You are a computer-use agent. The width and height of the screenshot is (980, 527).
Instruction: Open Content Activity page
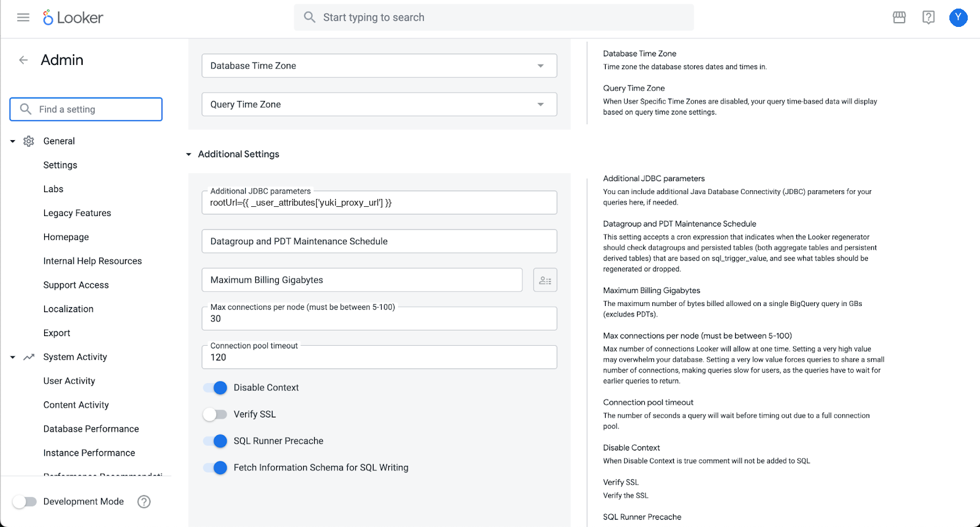76,405
